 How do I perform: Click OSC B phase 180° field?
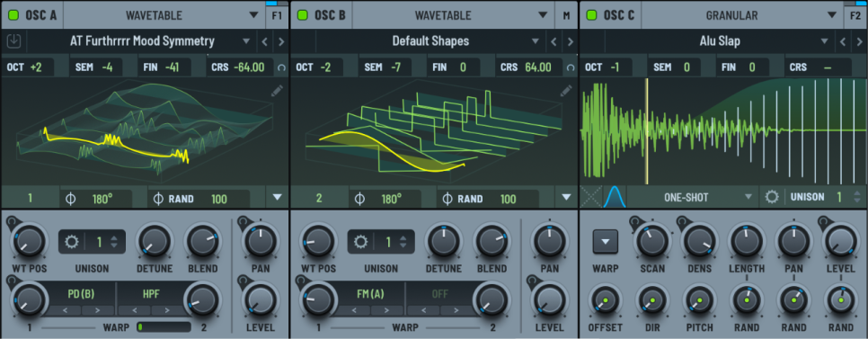[385, 199]
